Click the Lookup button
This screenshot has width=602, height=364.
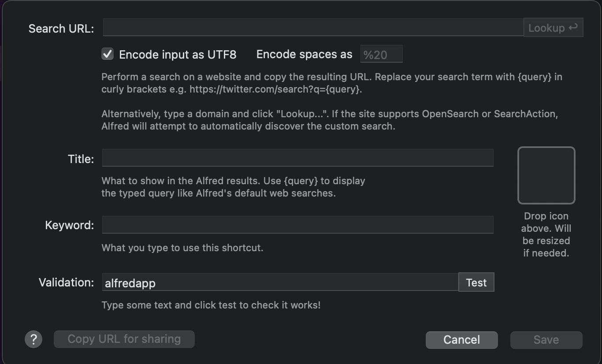click(553, 27)
